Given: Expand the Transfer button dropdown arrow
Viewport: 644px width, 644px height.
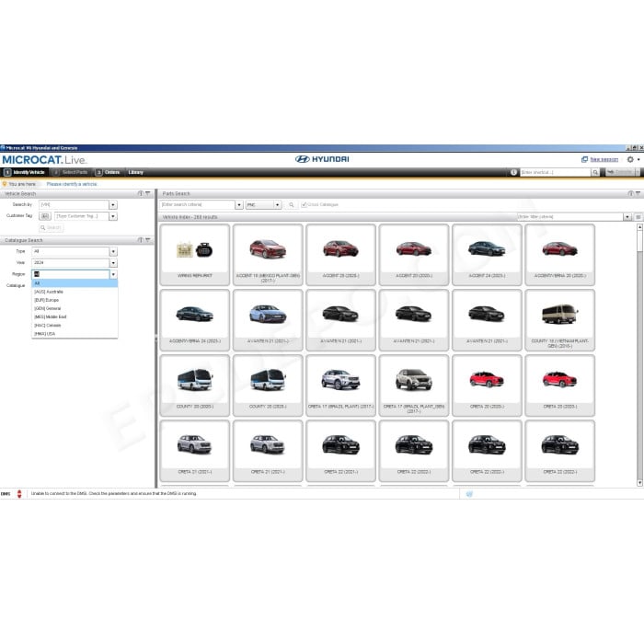Looking at the screenshot, I should 638,173.
